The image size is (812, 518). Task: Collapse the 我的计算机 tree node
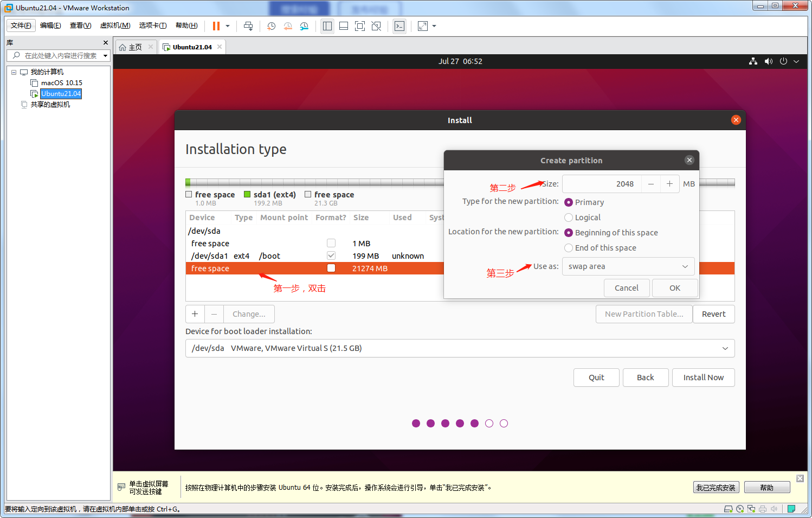[14, 72]
